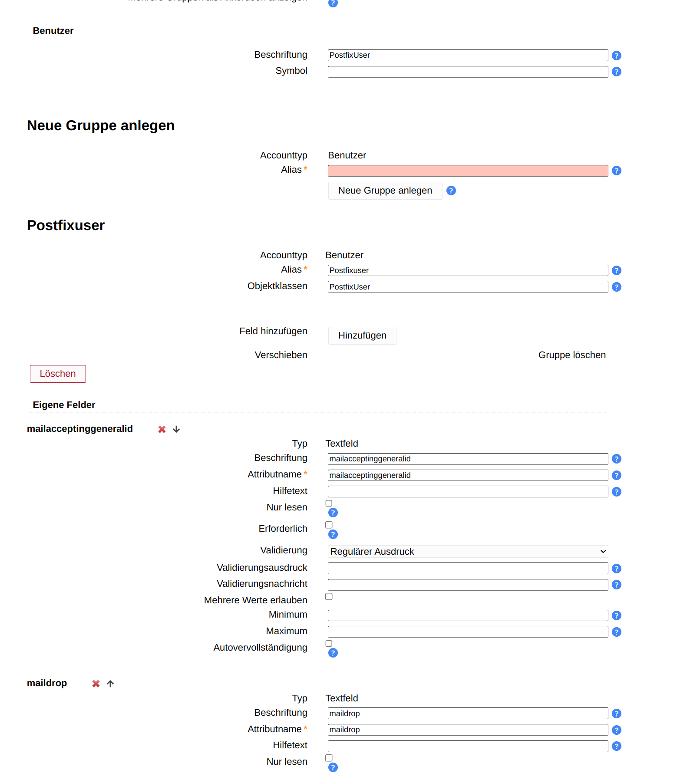Check Erforderlich for mailacceptinggeneralid
This screenshot has width=700, height=773.
tap(329, 525)
